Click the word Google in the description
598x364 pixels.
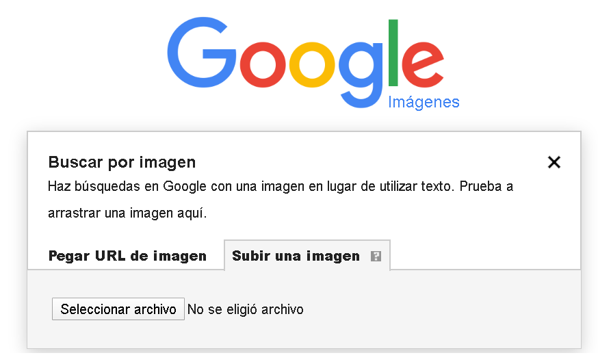point(185,187)
